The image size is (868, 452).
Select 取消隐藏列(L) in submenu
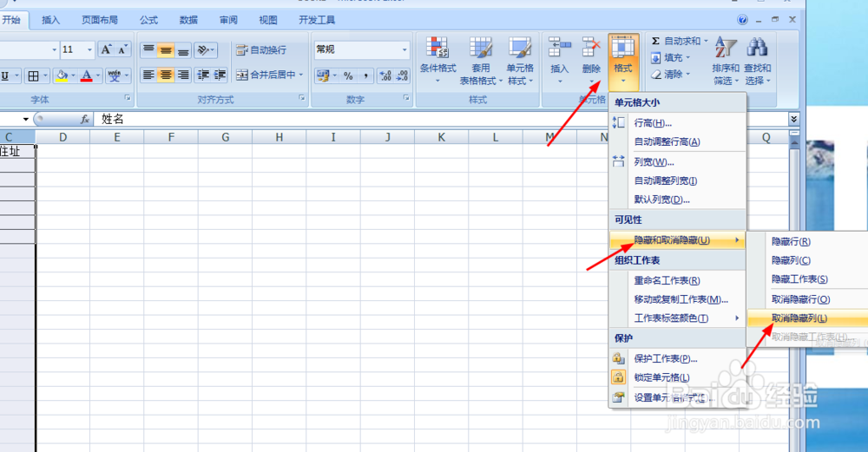tap(807, 318)
